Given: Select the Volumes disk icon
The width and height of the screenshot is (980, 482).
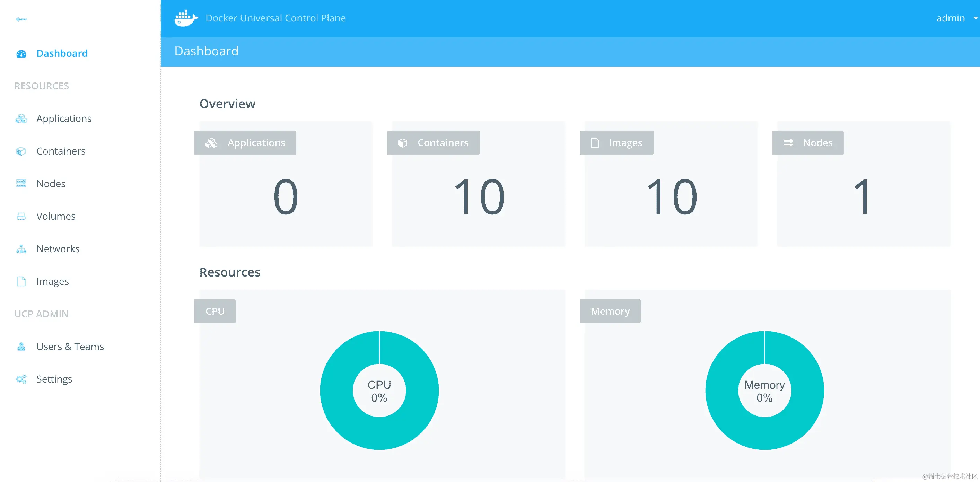Looking at the screenshot, I should pos(21,216).
